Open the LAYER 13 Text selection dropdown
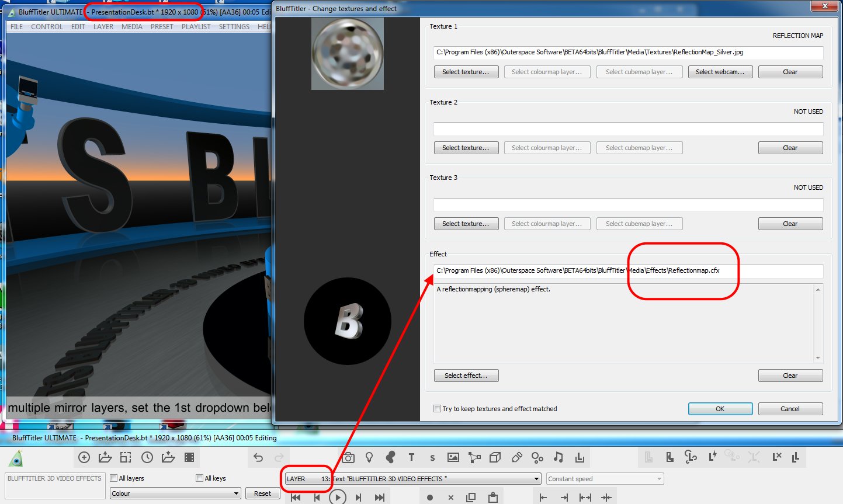The image size is (843, 504). coord(412,479)
